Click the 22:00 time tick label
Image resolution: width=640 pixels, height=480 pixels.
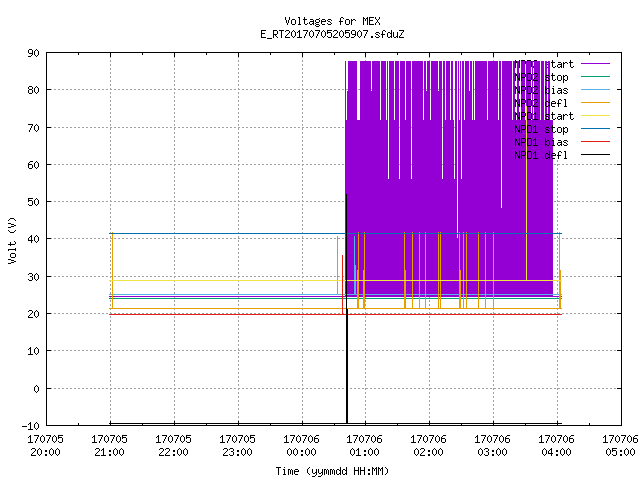[x=173, y=452]
